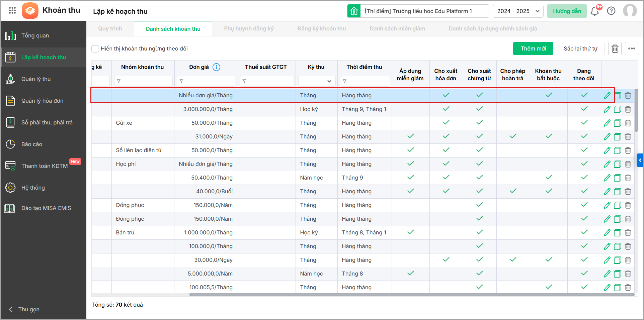Image resolution: width=644 pixels, height=320 pixels.
Task: Click the trash icon beside Sắp lại thứ tự
Action: (x=615, y=49)
